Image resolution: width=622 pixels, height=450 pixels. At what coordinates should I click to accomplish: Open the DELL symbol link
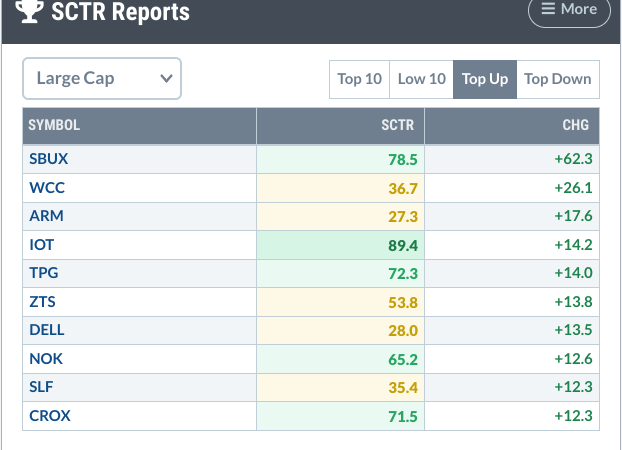point(47,330)
